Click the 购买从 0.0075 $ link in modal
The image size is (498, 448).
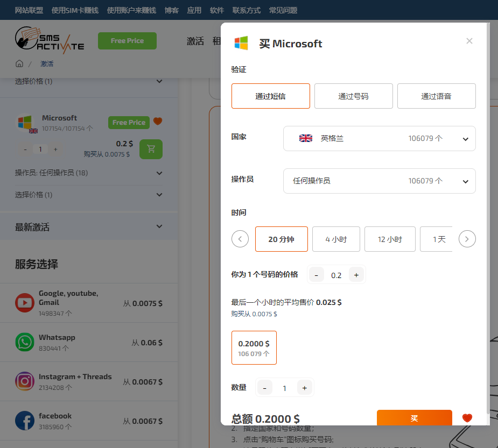click(254, 314)
